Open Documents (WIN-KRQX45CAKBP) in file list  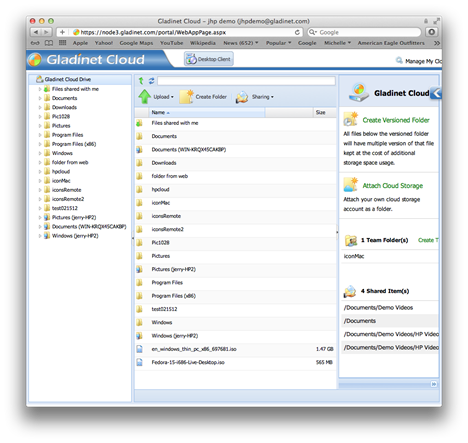click(x=189, y=150)
